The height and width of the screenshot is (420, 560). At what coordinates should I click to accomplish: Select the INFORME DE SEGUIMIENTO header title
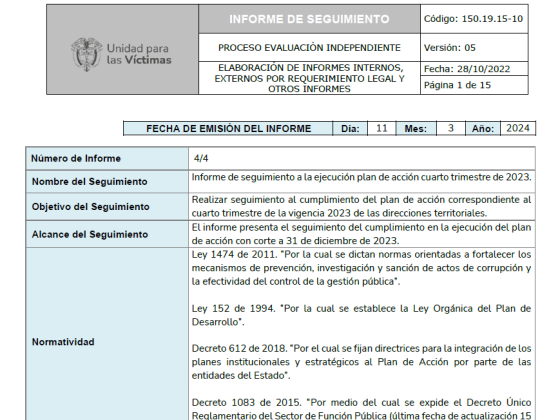tap(309, 19)
